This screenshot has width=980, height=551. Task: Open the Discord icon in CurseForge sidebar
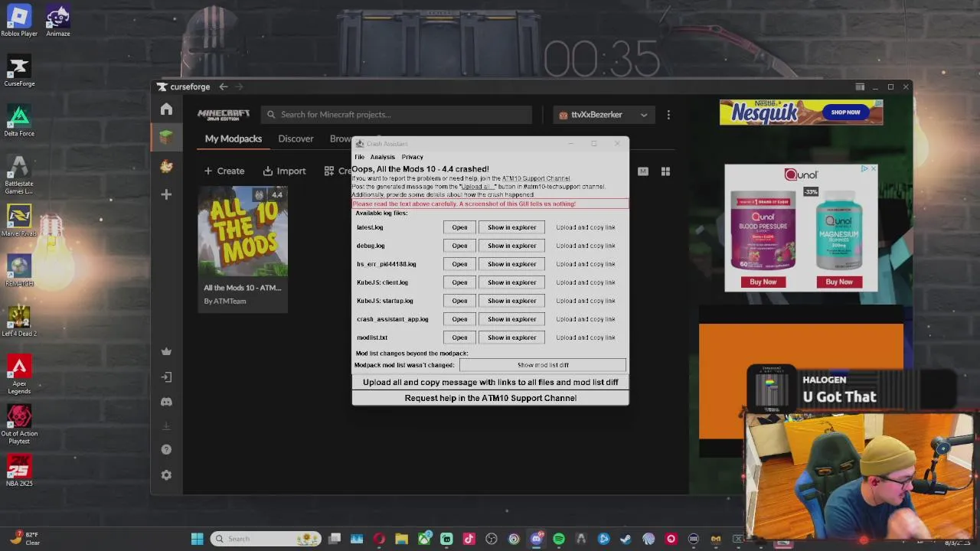(166, 402)
